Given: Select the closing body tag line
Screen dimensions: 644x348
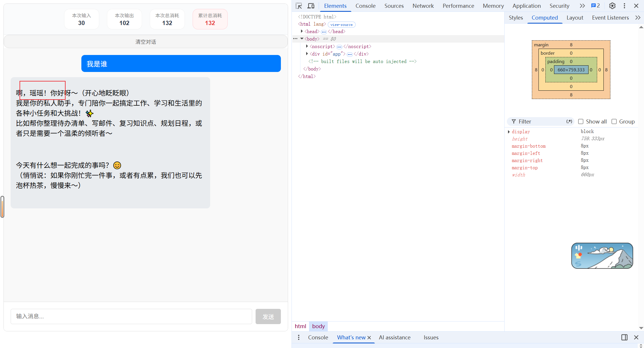Looking at the screenshot, I should (312, 69).
